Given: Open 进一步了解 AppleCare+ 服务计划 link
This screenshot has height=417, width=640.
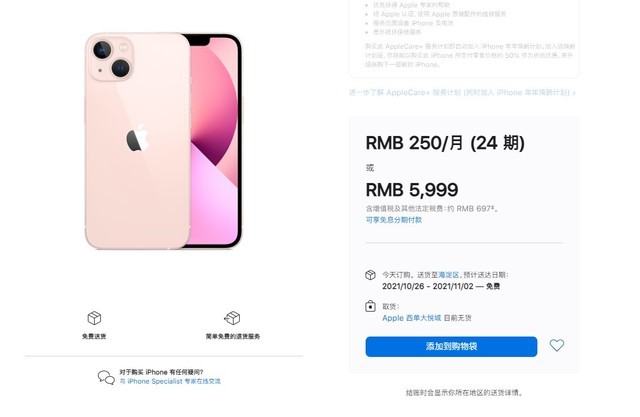Looking at the screenshot, I should tap(460, 93).
